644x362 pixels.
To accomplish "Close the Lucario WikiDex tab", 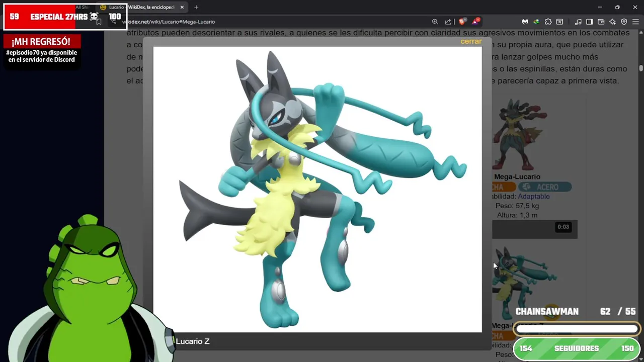I will click(183, 7).
